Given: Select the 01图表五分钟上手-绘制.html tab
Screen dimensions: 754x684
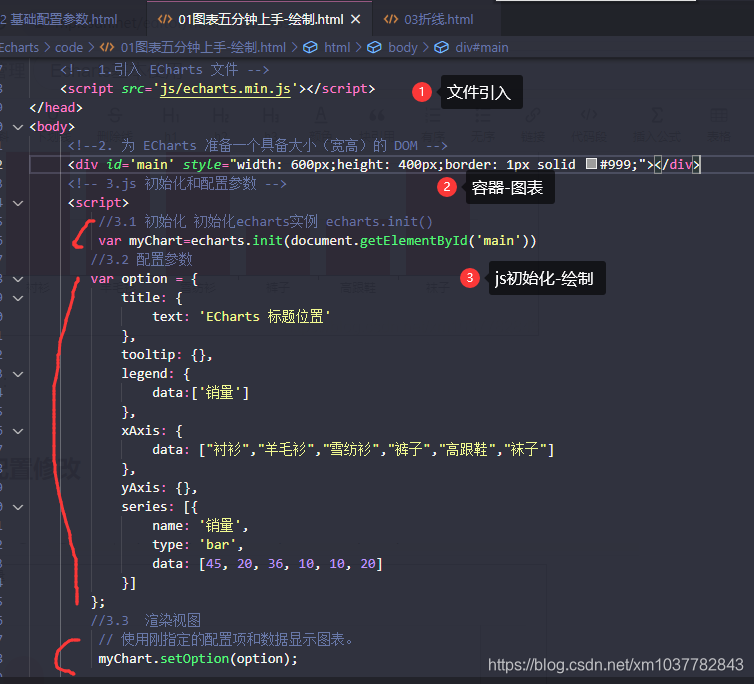Looking at the screenshot, I should (260, 20).
